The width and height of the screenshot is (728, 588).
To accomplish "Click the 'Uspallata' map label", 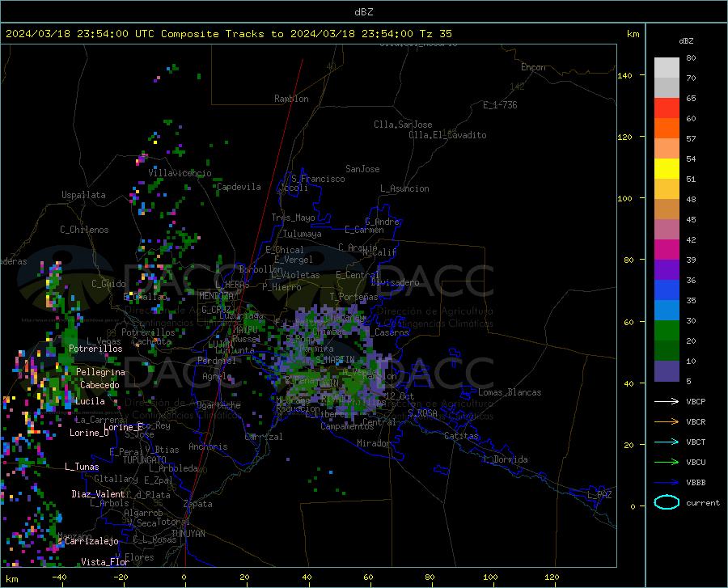I will point(83,195).
